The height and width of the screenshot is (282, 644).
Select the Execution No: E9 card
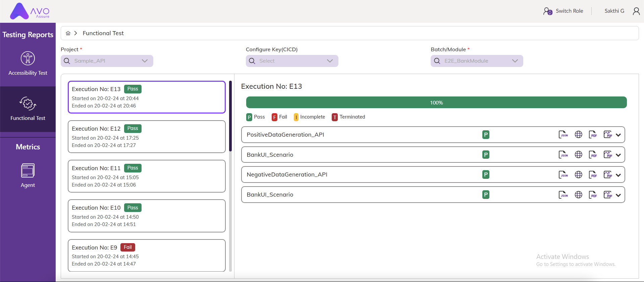click(147, 255)
